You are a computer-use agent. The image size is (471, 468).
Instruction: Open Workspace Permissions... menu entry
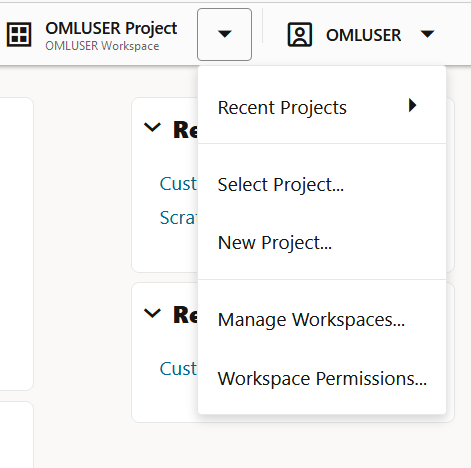(x=322, y=378)
